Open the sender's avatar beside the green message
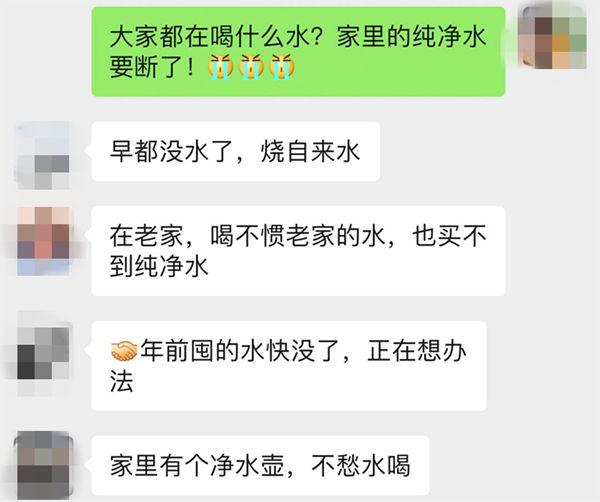Screen dimensions: 600x502 coord(552,38)
